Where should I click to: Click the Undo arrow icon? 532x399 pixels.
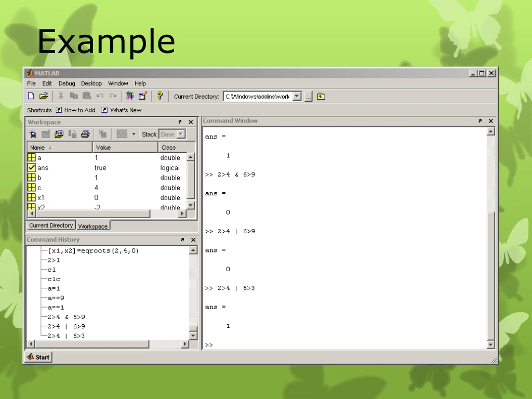coord(100,96)
